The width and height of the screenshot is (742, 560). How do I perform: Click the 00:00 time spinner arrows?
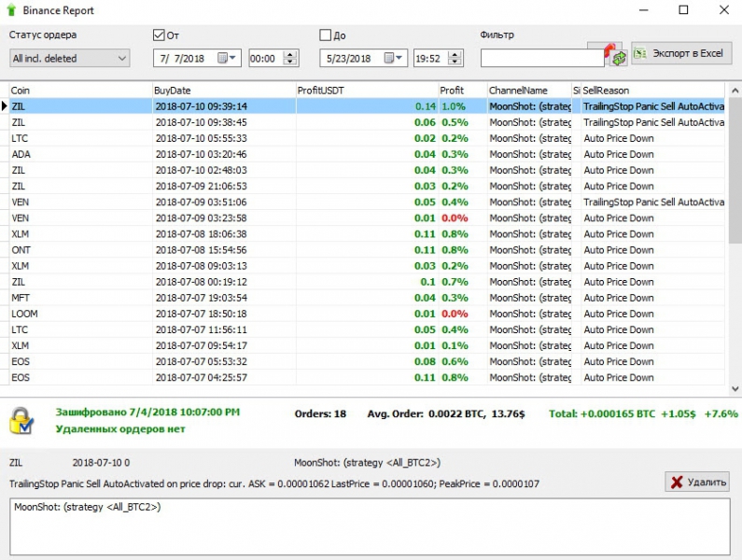[290, 58]
